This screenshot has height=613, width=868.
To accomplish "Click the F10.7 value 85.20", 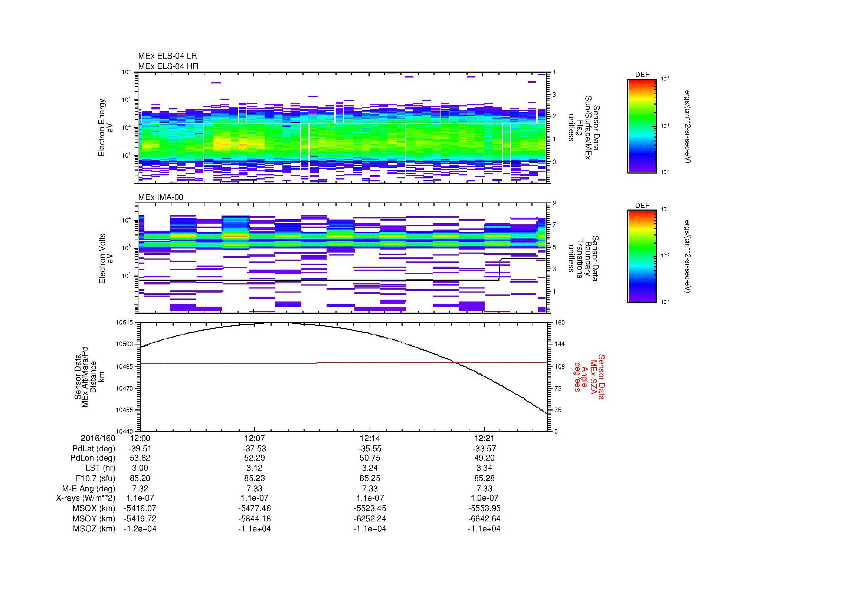I will click(140, 478).
